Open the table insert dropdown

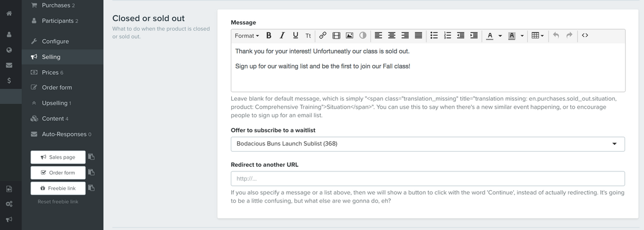tap(538, 36)
